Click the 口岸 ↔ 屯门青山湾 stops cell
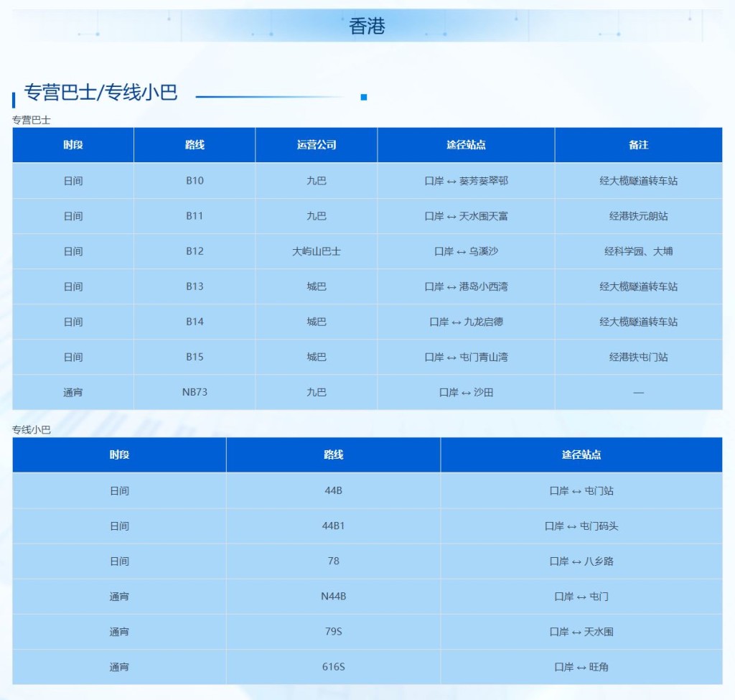Screen dimensions: 735x700 [466, 357]
